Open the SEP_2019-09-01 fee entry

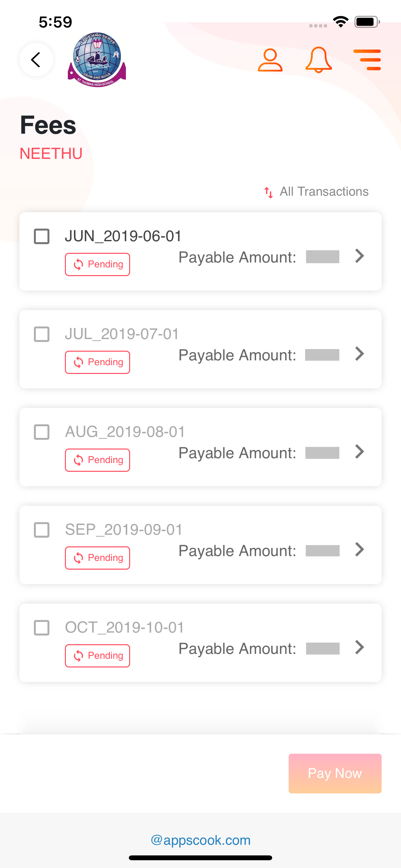(200, 545)
